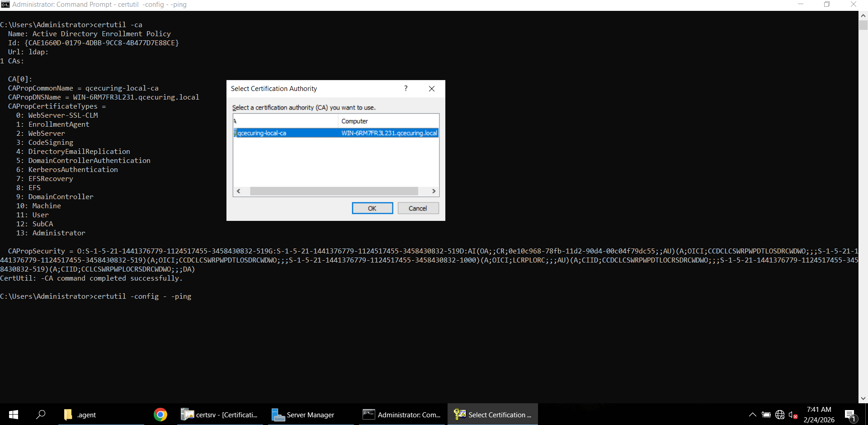
Task: Activate the Select Certification taskbar item
Action: click(x=493, y=414)
